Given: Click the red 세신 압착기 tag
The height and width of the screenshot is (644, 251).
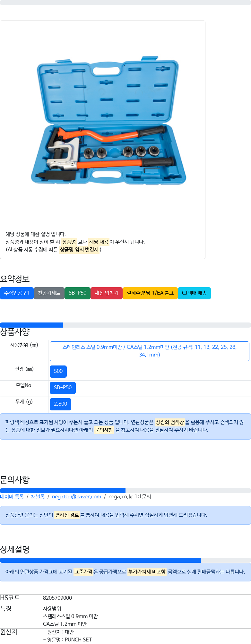Looking at the screenshot, I should pyautogui.click(x=107, y=293).
